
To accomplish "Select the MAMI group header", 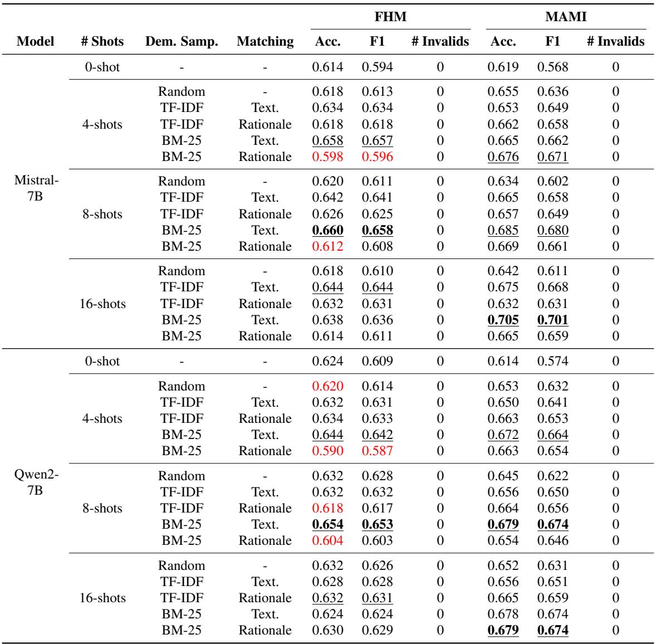I will point(566,17).
